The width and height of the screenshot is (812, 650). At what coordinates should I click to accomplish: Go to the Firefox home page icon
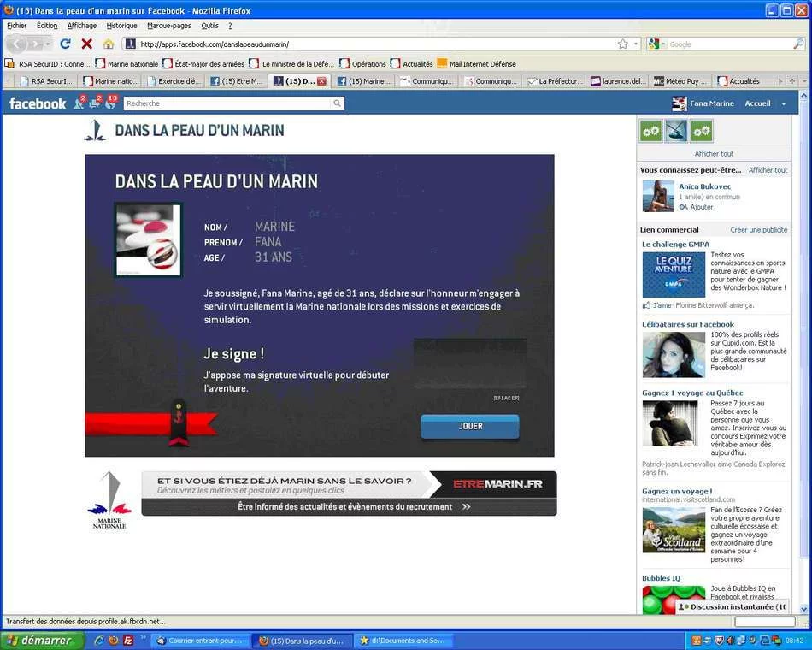pos(108,44)
